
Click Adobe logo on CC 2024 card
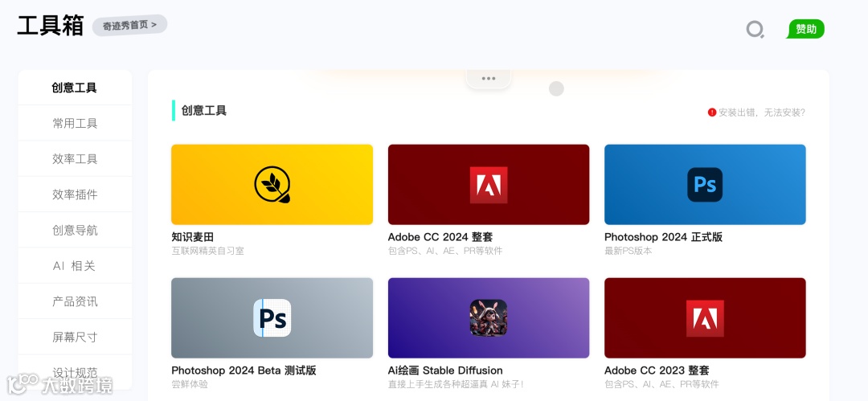(x=489, y=185)
